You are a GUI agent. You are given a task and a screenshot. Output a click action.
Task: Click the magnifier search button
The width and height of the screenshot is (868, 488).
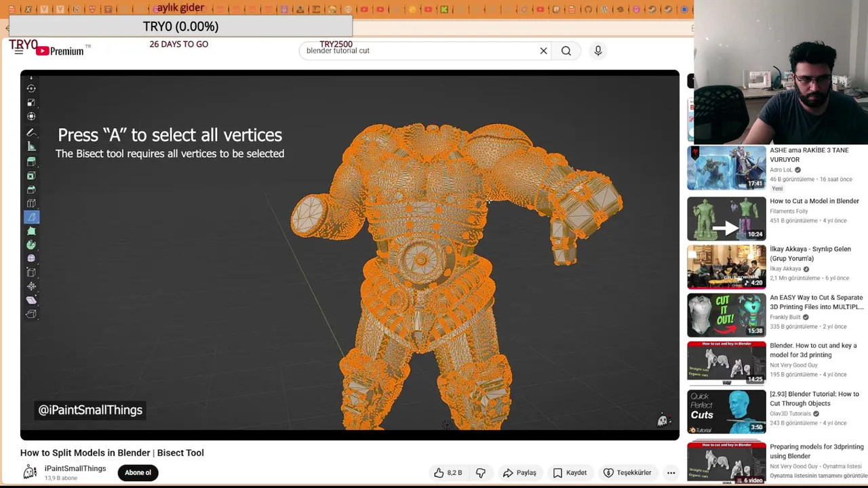point(566,51)
